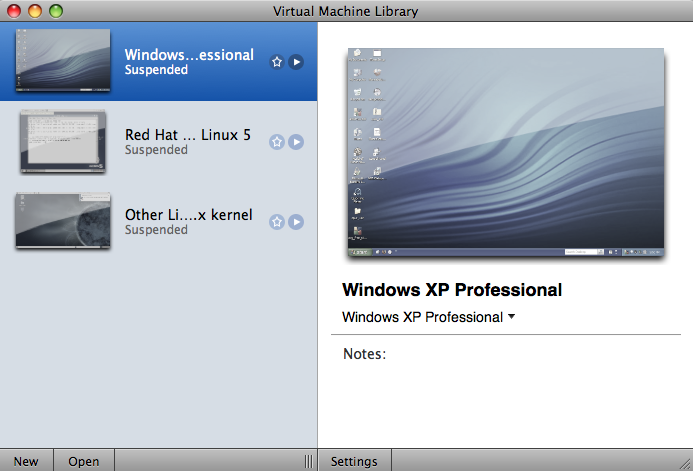Screen dimensions: 693x471
Task: Create a virtual machine with New button
Action: [27, 461]
